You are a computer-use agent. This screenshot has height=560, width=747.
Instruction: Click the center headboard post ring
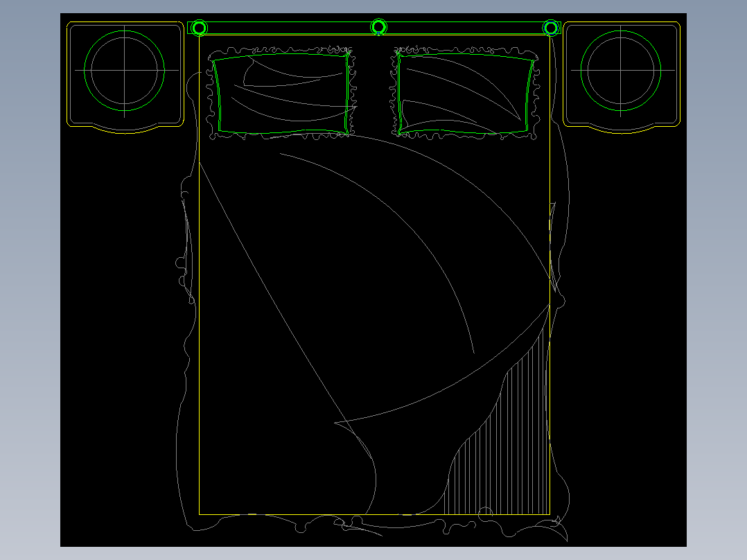click(x=379, y=27)
